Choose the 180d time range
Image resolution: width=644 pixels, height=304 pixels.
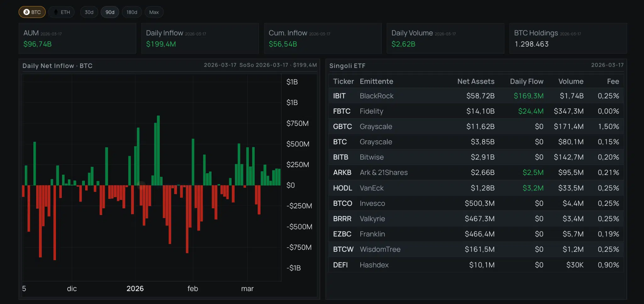click(132, 12)
